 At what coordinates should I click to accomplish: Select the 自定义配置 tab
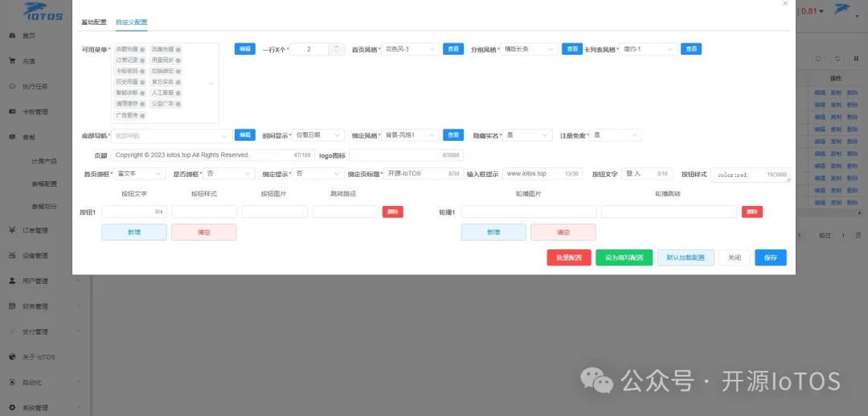[131, 23]
